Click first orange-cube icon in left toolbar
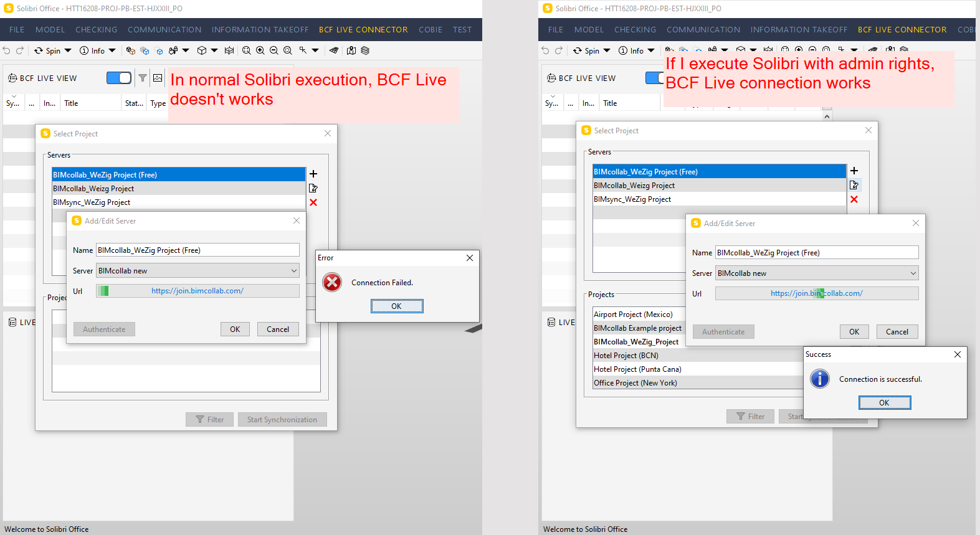980x535 pixels. 130,50
